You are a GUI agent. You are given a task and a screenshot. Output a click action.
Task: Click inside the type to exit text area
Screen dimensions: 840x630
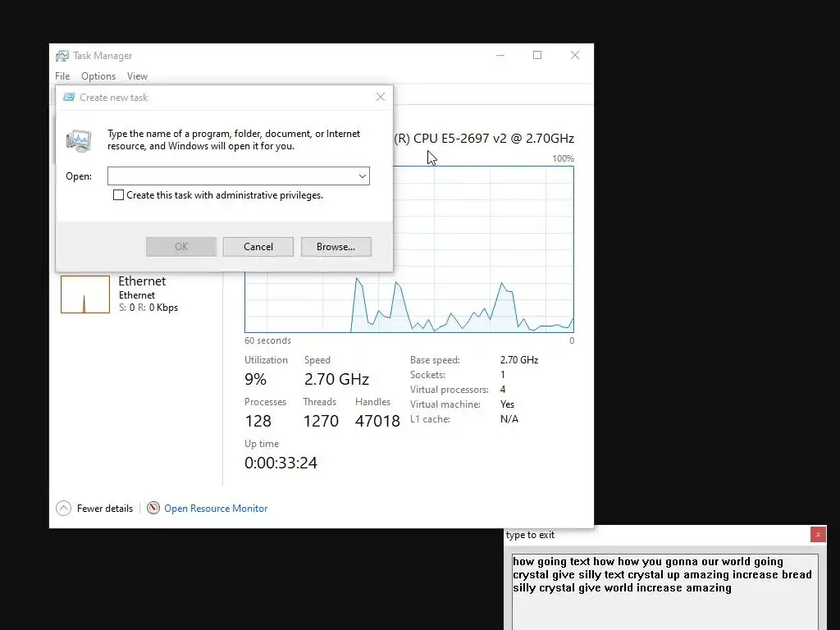tap(664, 592)
